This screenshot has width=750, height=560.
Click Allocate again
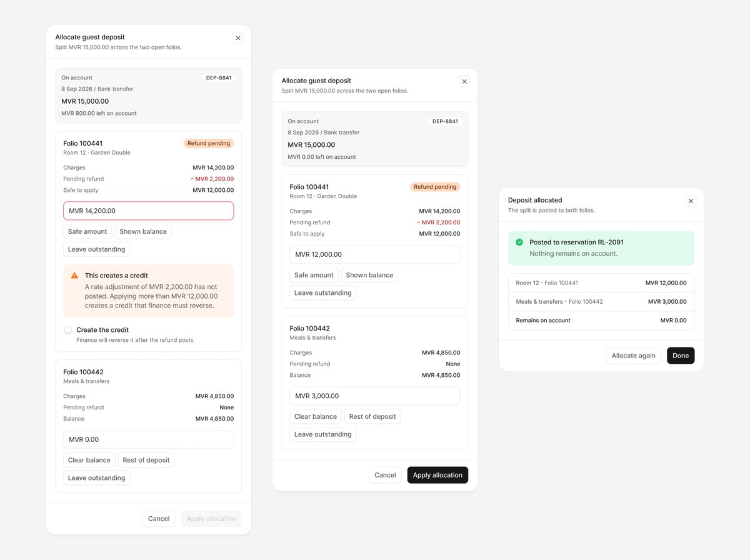tap(634, 356)
